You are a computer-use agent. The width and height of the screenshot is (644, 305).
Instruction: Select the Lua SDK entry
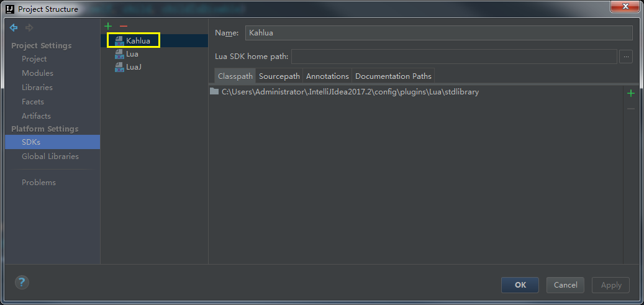pos(155,54)
